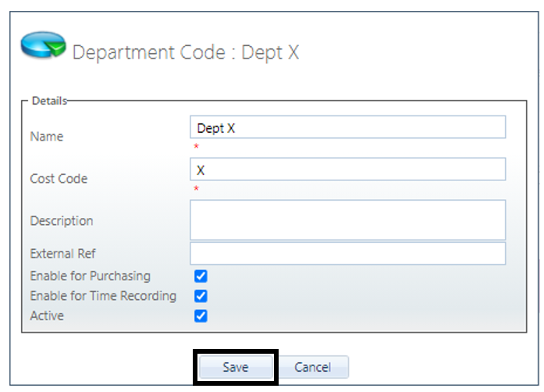Image resolution: width=544 pixels, height=392 pixels.
Task: Click the Details group label
Action: click(49, 101)
